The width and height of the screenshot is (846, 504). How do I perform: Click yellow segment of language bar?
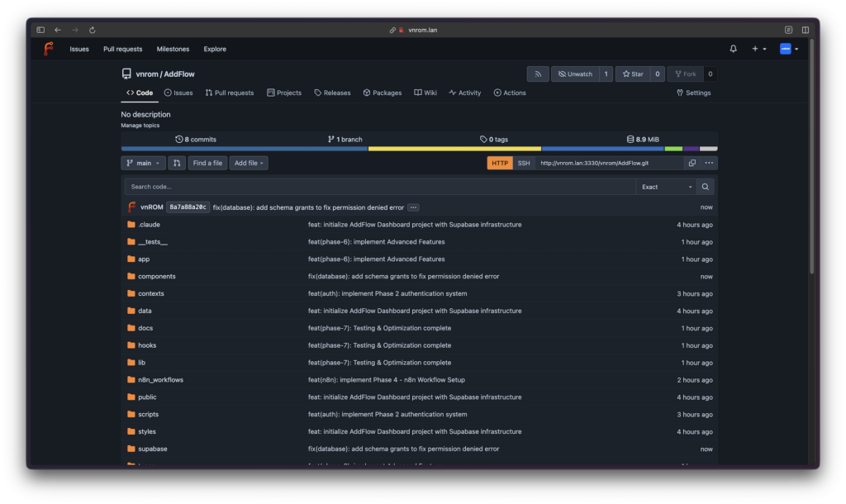click(454, 149)
